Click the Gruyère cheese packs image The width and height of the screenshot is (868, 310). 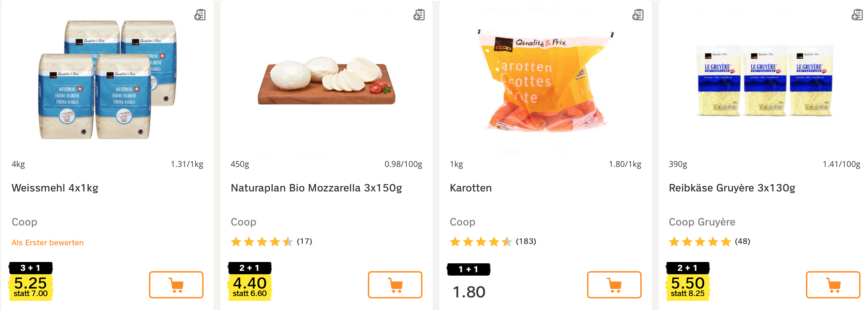(x=764, y=81)
